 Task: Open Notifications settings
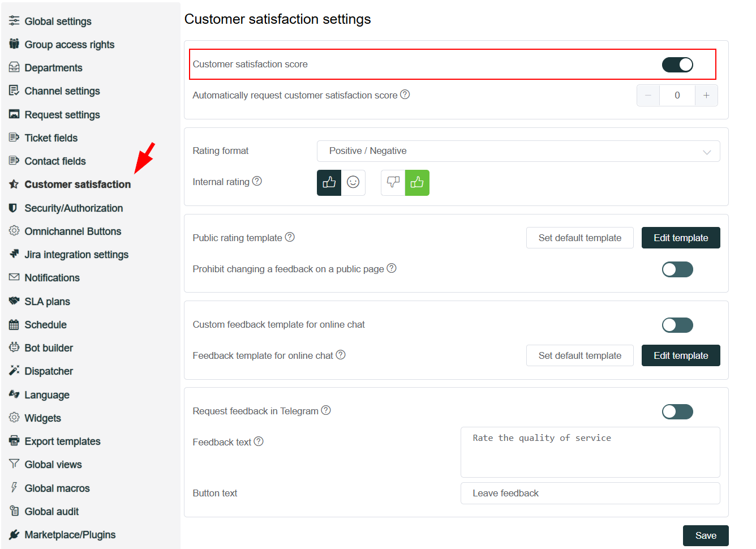(x=52, y=277)
